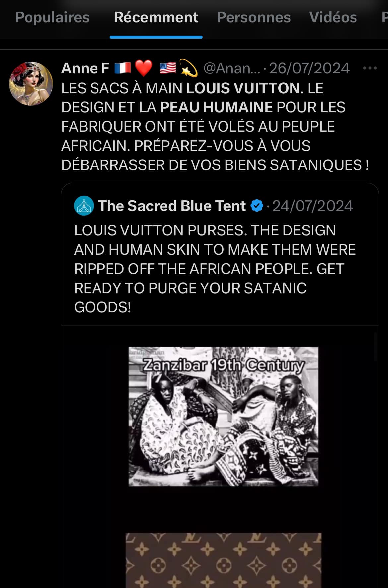This screenshot has height=588, width=388.
Task: Open the Vidéos tab
Action: (x=333, y=17)
